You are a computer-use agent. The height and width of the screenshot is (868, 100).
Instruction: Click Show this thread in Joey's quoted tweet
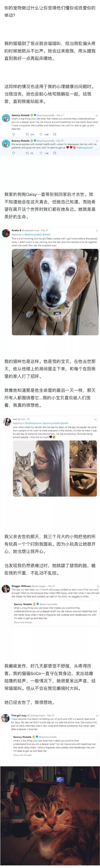pyautogui.click(x=22, y=755)
